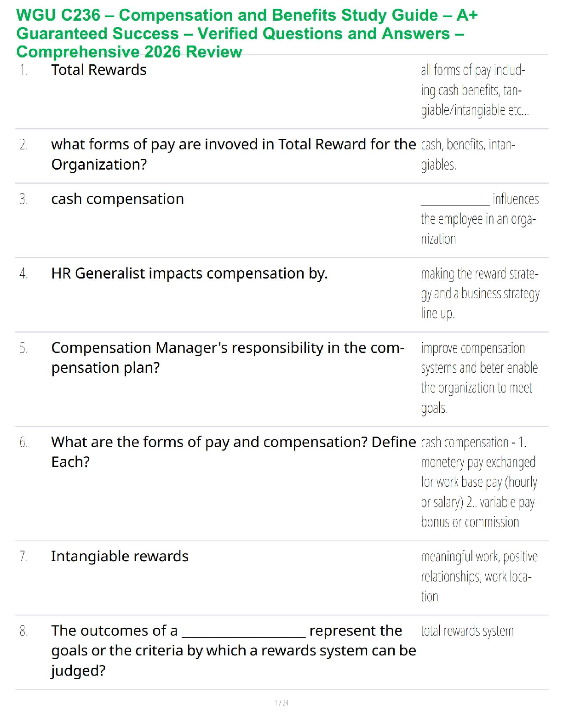The image size is (563, 728).
Task: Click item number 5 in the list
Action: click(23, 348)
